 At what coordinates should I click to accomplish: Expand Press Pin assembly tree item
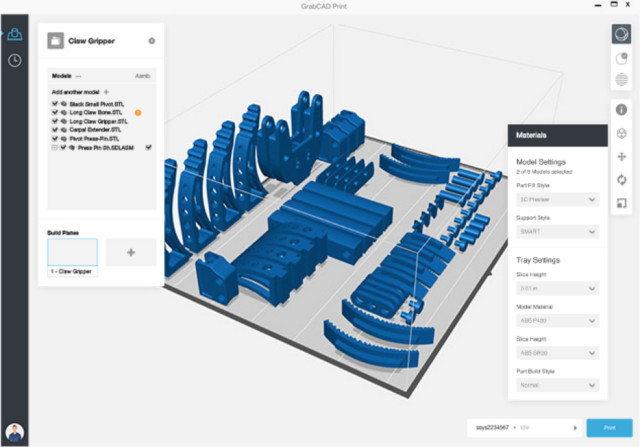[x=63, y=147]
